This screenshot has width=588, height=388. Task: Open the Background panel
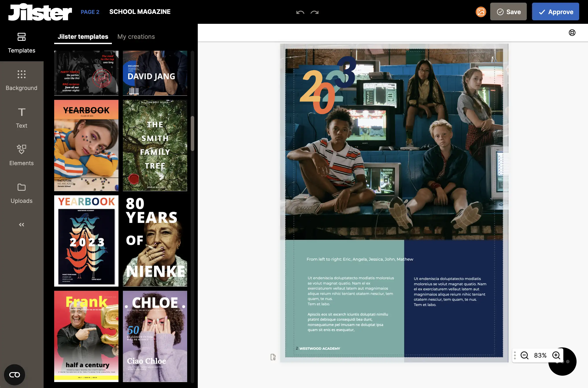[22, 80]
